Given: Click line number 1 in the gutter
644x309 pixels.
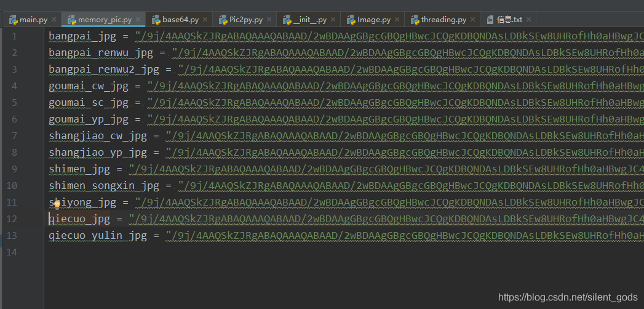Looking at the screenshot, I should point(14,36).
